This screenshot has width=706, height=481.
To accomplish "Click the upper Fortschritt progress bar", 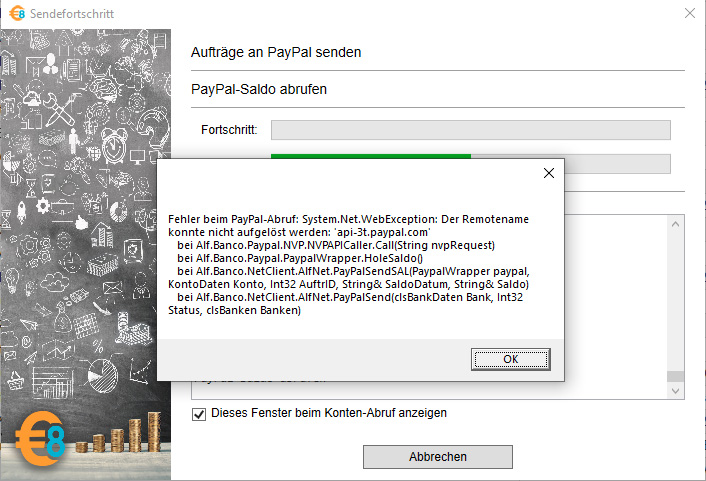I will pos(470,130).
